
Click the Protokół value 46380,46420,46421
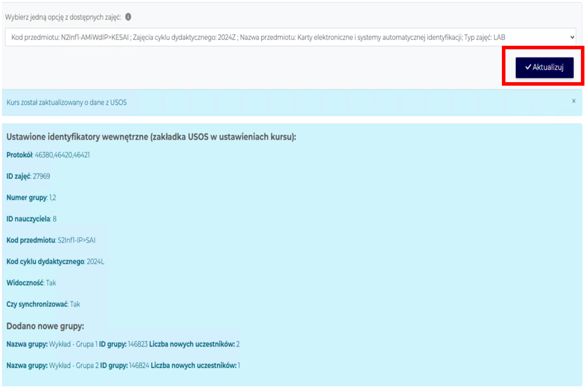click(62, 155)
